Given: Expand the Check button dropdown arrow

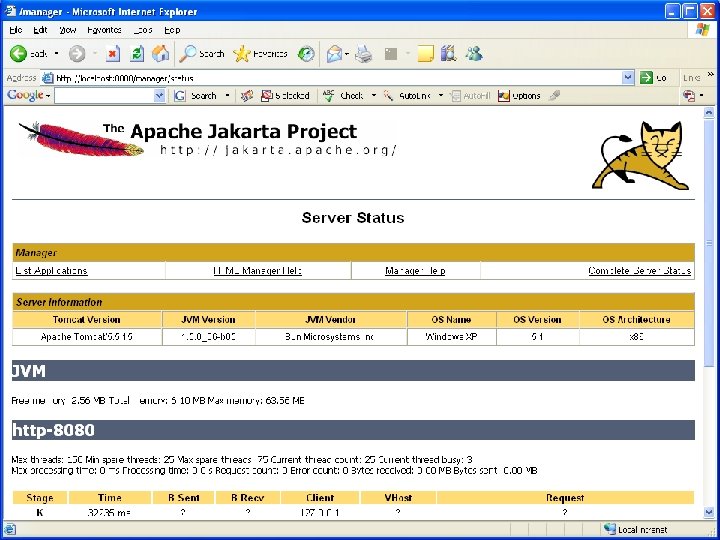Looking at the screenshot, I should 374,96.
